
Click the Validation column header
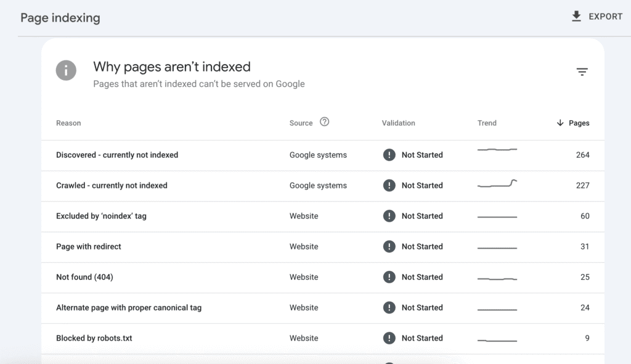click(x=398, y=123)
